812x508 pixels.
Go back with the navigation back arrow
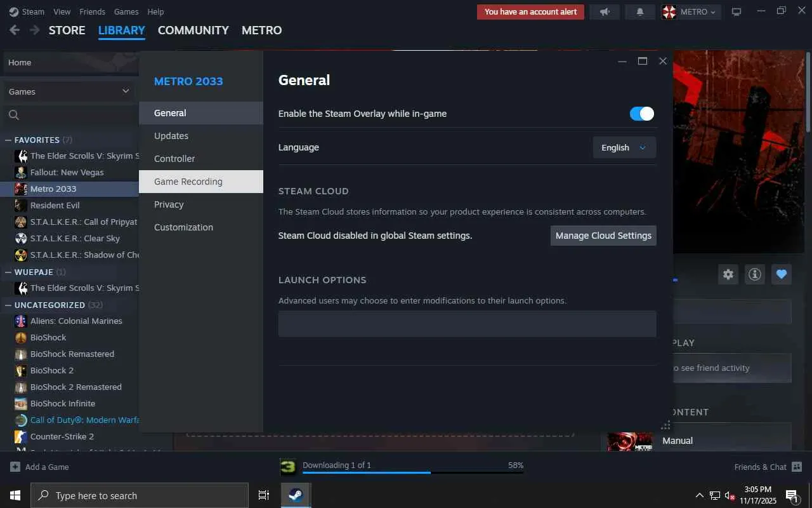point(15,30)
